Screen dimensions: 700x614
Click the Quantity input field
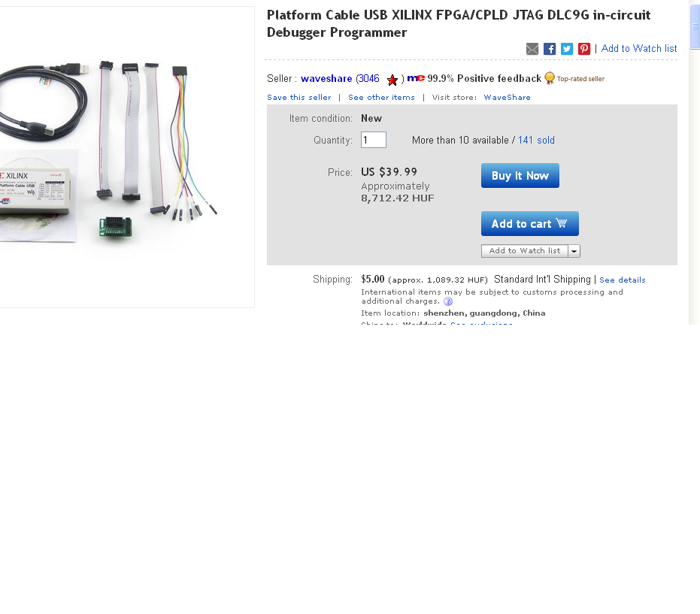coord(374,140)
